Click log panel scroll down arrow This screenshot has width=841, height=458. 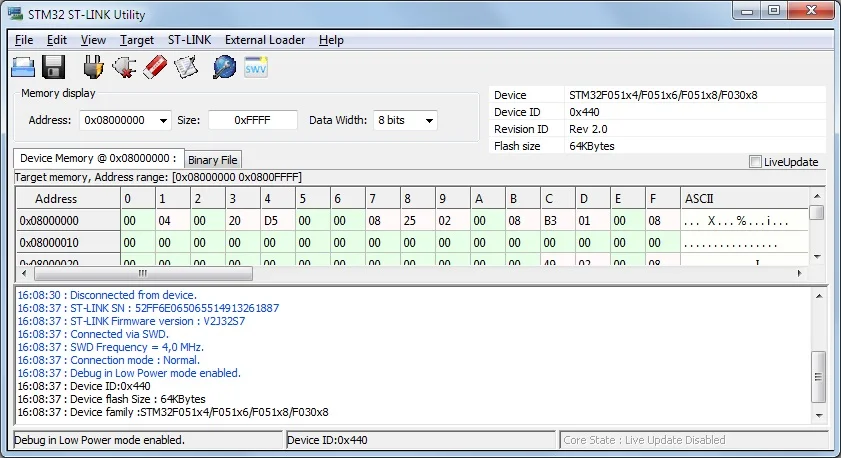(x=819, y=415)
